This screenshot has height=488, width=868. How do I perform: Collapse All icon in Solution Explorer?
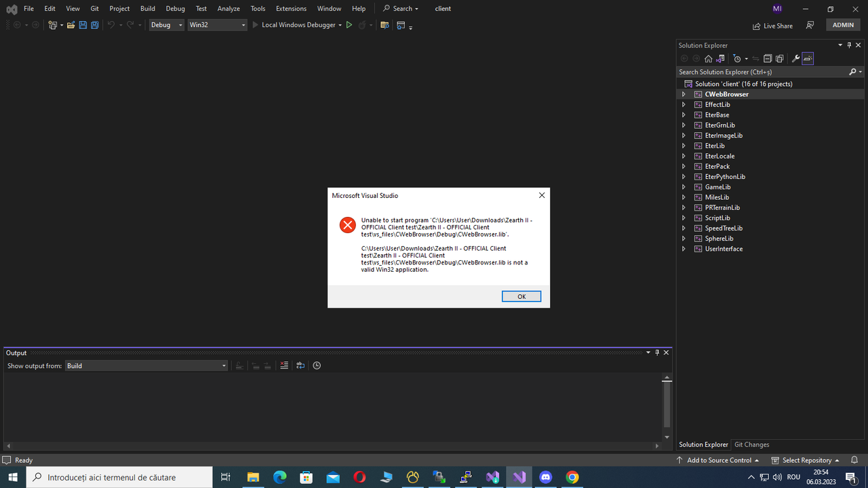[x=768, y=59]
